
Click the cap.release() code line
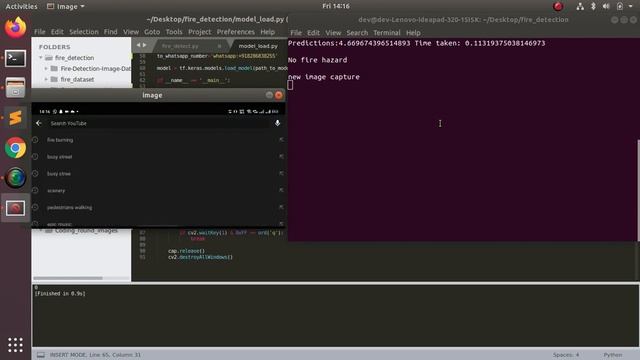[x=187, y=251]
